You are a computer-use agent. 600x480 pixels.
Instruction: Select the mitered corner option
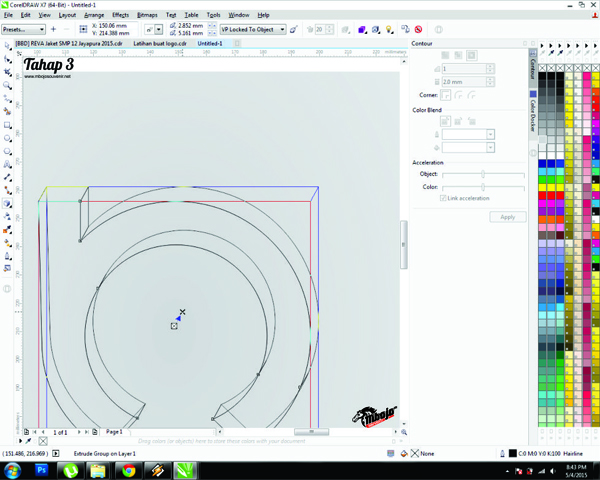click(x=446, y=95)
